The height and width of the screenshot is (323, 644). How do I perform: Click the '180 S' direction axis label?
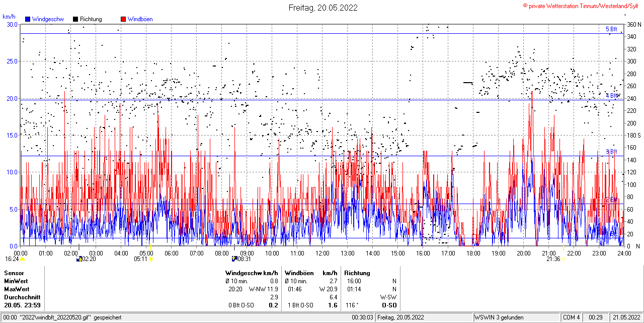click(x=633, y=135)
